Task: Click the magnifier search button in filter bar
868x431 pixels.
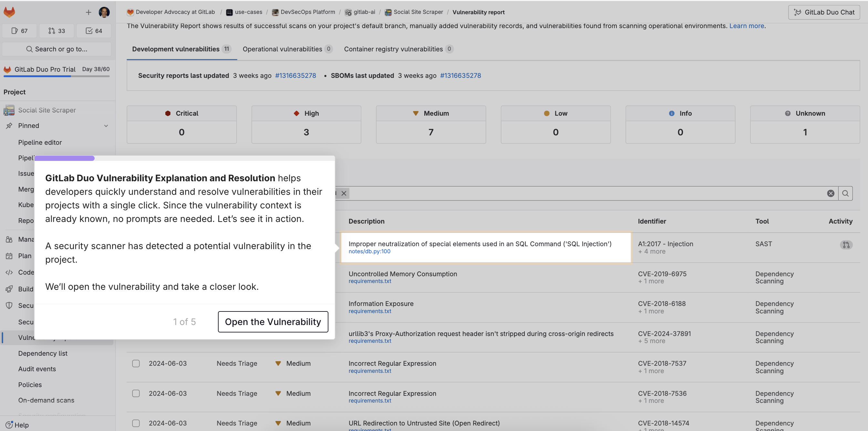Action: (845, 193)
